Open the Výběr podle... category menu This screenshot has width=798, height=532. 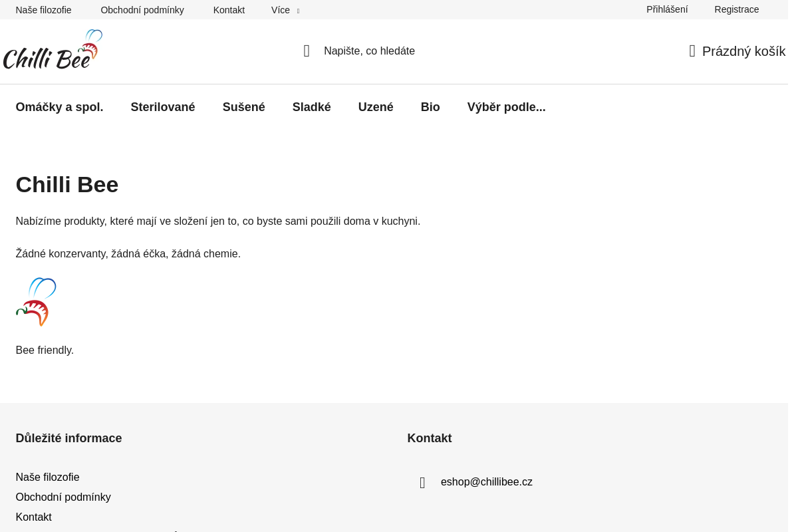[x=506, y=107]
